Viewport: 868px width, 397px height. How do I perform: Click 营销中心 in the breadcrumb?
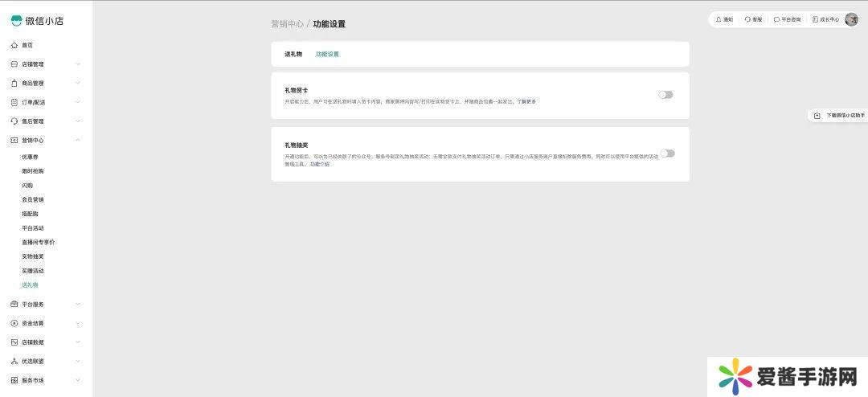(287, 24)
